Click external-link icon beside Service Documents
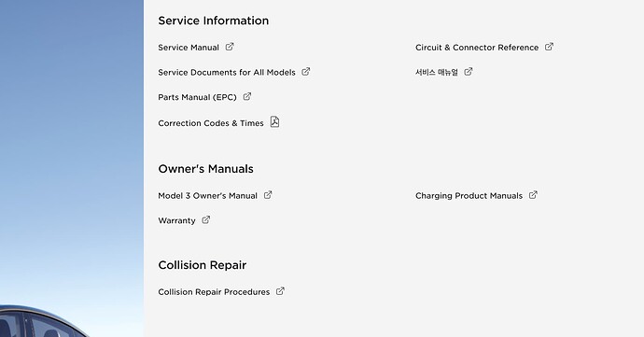644x337 pixels. click(x=306, y=72)
